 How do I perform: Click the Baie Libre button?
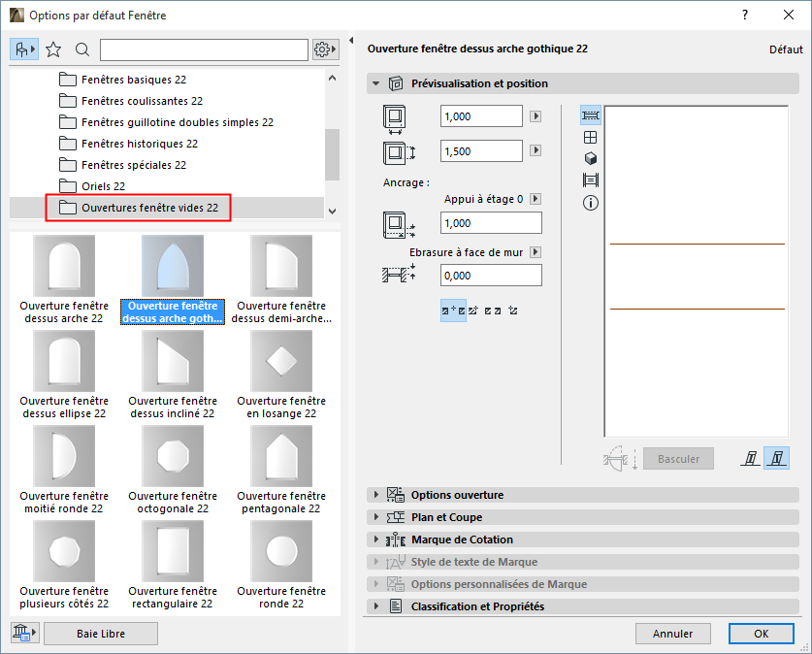(x=101, y=634)
